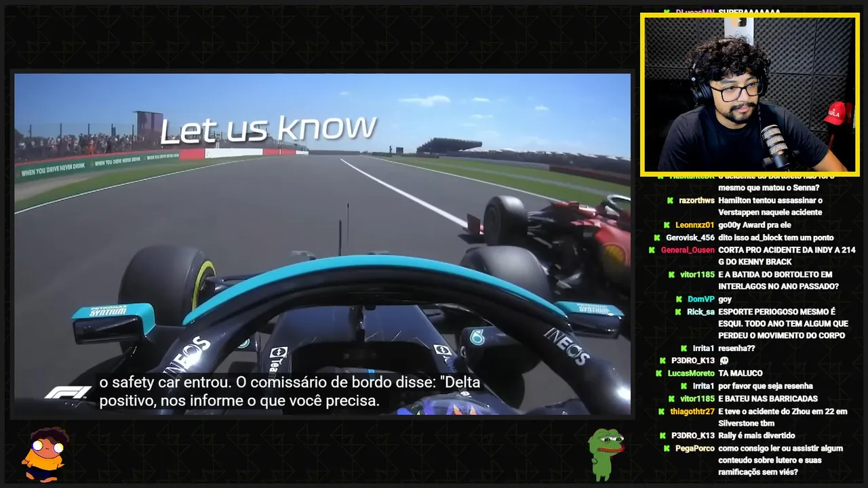Click the message "resenha??"

click(736, 348)
